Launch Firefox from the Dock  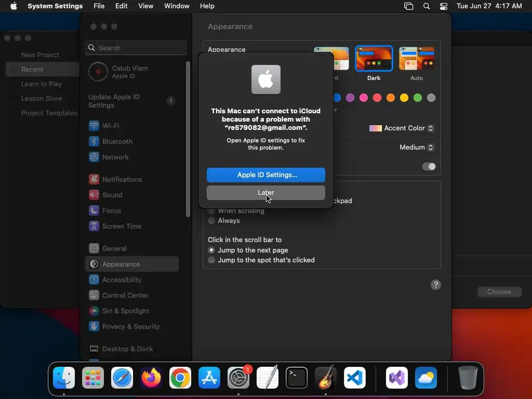(151, 378)
